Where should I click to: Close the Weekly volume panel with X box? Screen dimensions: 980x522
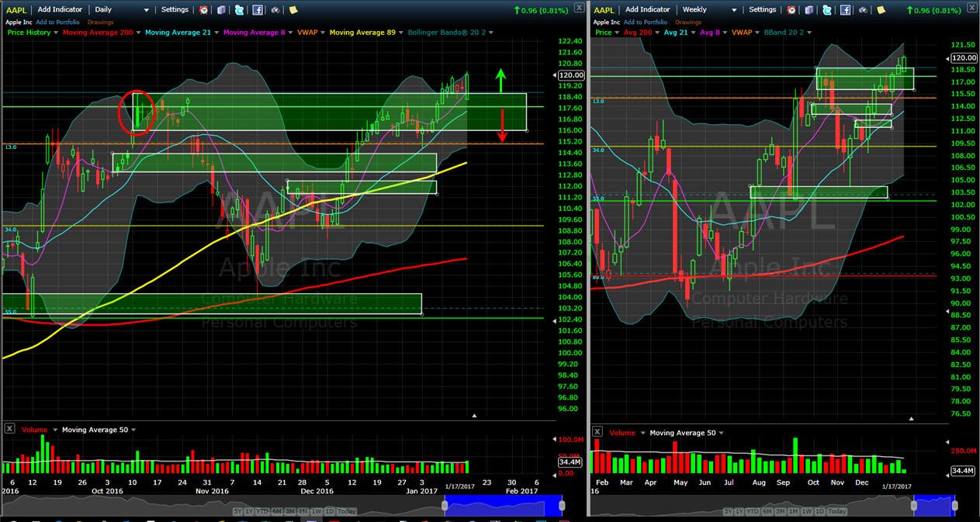pyautogui.click(x=597, y=431)
